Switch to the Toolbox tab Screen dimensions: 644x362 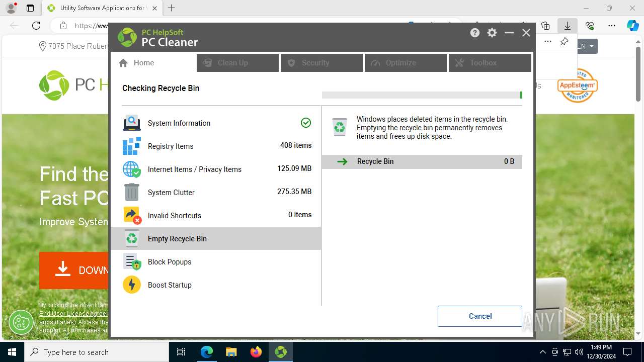(x=490, y=63)
